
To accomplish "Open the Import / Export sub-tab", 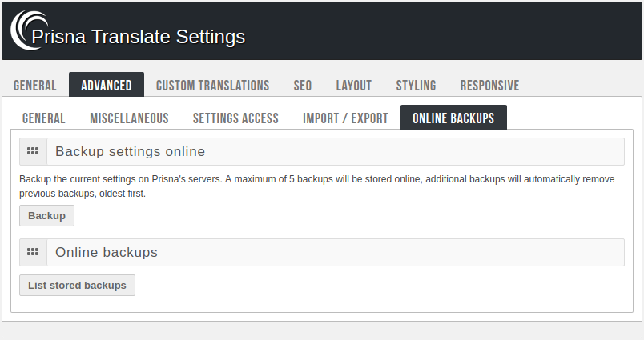I will coord(345,118).
